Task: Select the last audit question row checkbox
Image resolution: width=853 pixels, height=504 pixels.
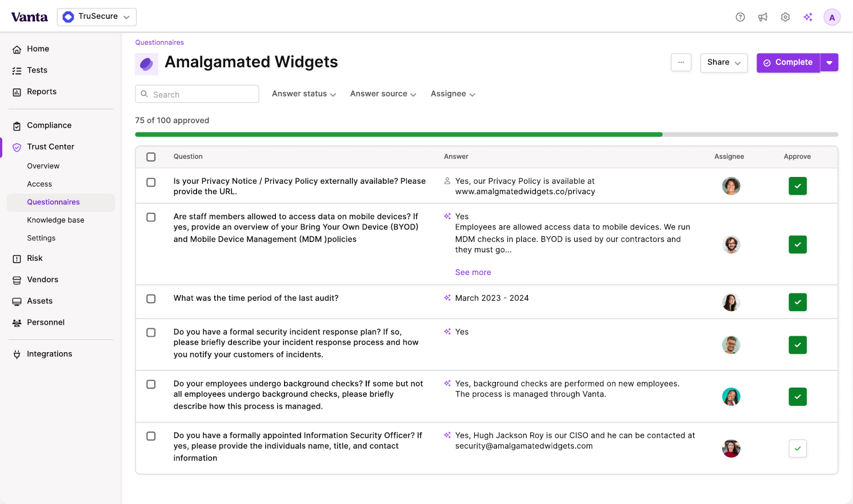Action: pyautogui.click(x=151, y=299)
